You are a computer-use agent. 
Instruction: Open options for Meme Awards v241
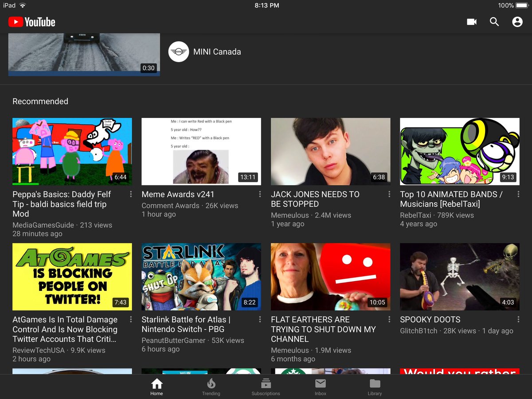point(260,194)
